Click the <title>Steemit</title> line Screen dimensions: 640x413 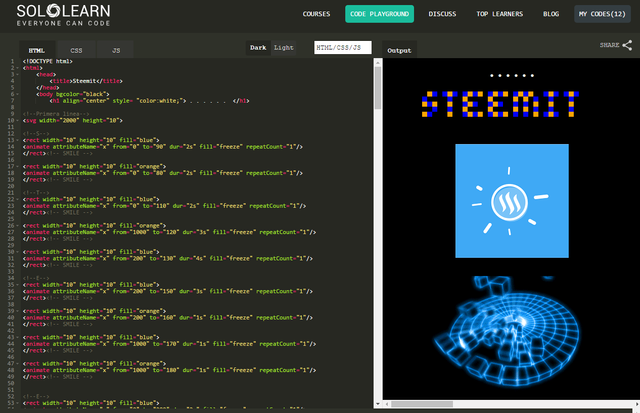click(x=86, y=81)
